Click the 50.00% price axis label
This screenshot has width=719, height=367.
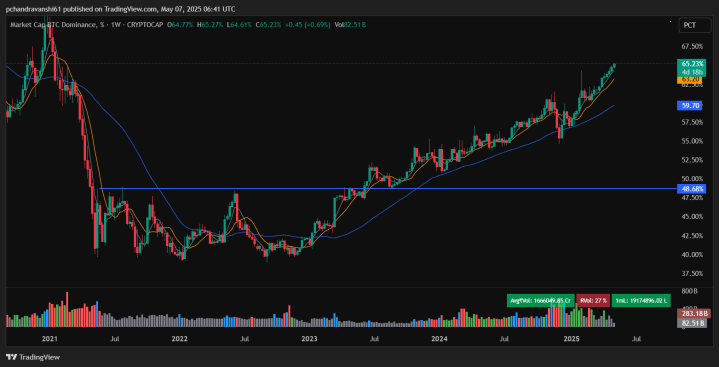point(692,178)
